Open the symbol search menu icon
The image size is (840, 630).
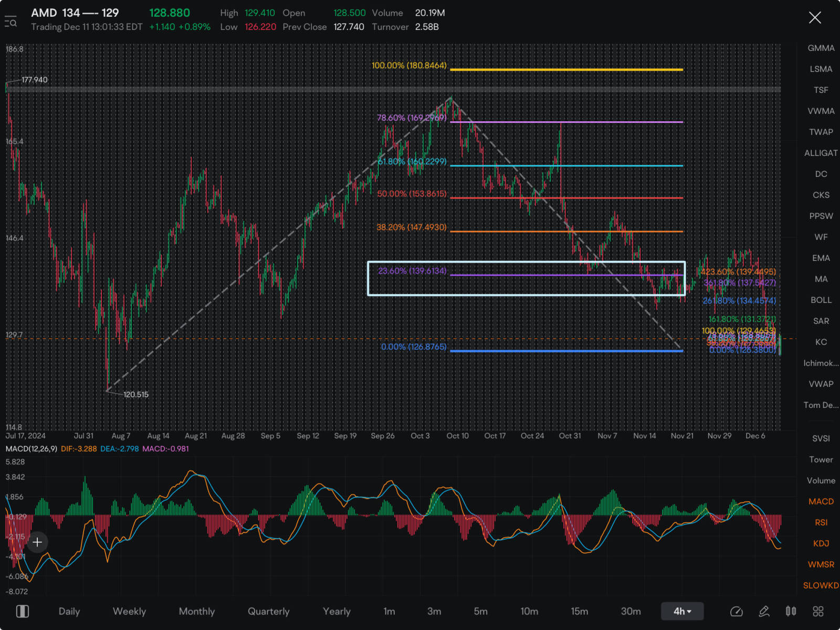11,22
